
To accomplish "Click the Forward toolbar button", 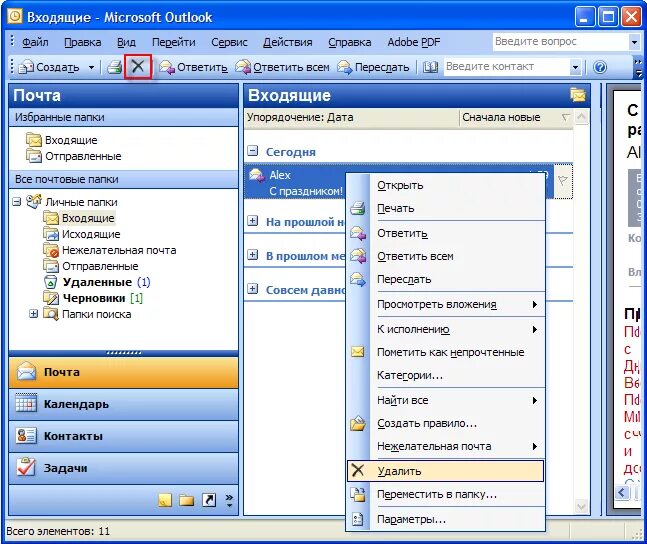I will 373,67.
